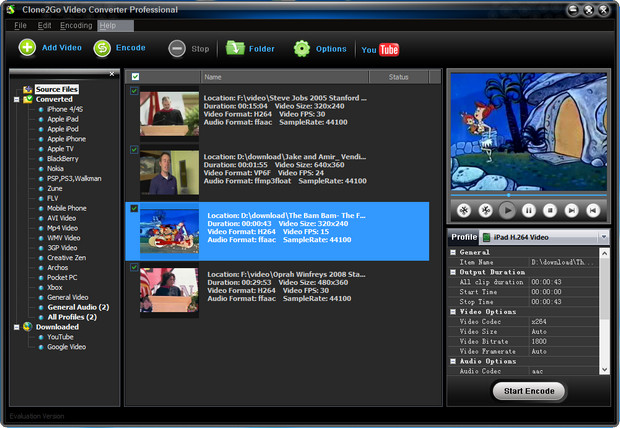620x428 pixels.
Task: Click the green Encode icon
Action: click(x=102, y=48)
